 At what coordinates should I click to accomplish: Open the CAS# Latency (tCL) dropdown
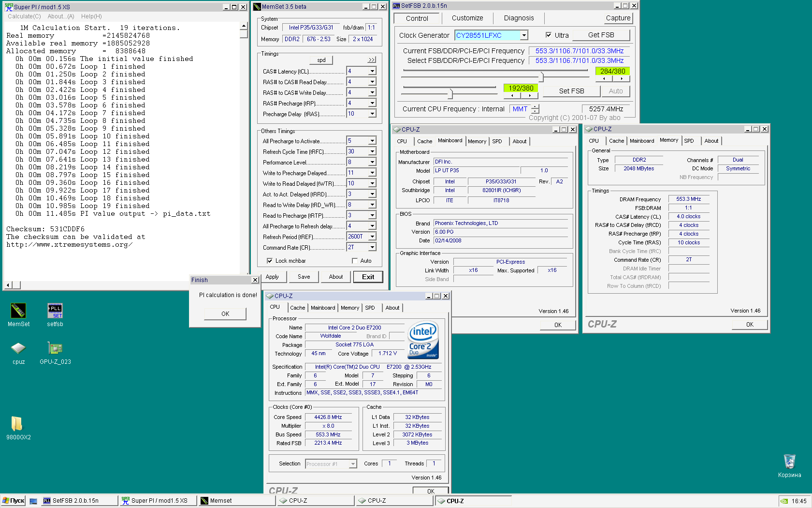pyautogui.click(x=372, y=71)
